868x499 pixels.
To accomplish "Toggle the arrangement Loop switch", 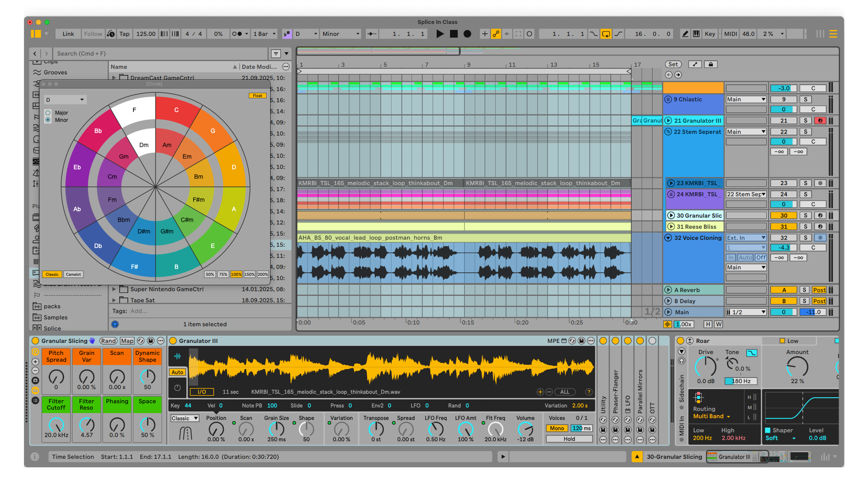I will 606,34.
